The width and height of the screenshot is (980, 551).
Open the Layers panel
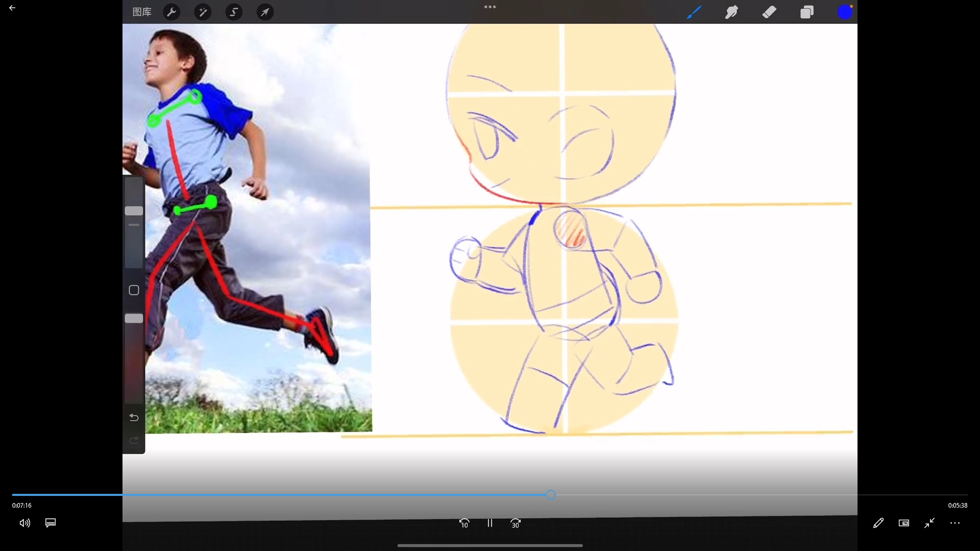pyautogui.click(x=807, y=12)
